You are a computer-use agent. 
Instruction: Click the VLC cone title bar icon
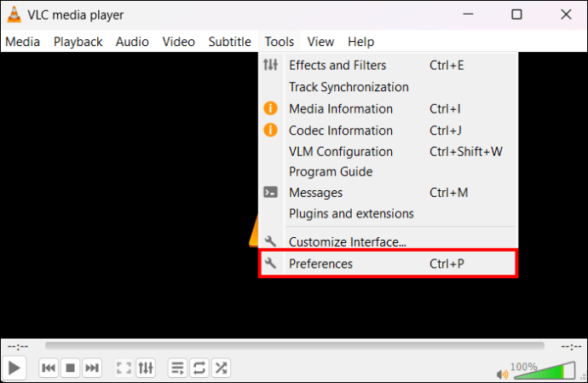point(14,15)
